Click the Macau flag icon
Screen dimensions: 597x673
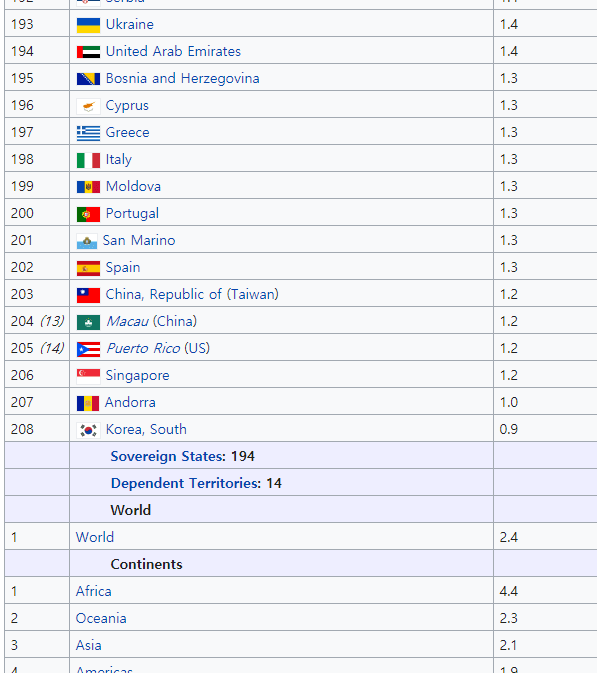[x=88, y=322]
